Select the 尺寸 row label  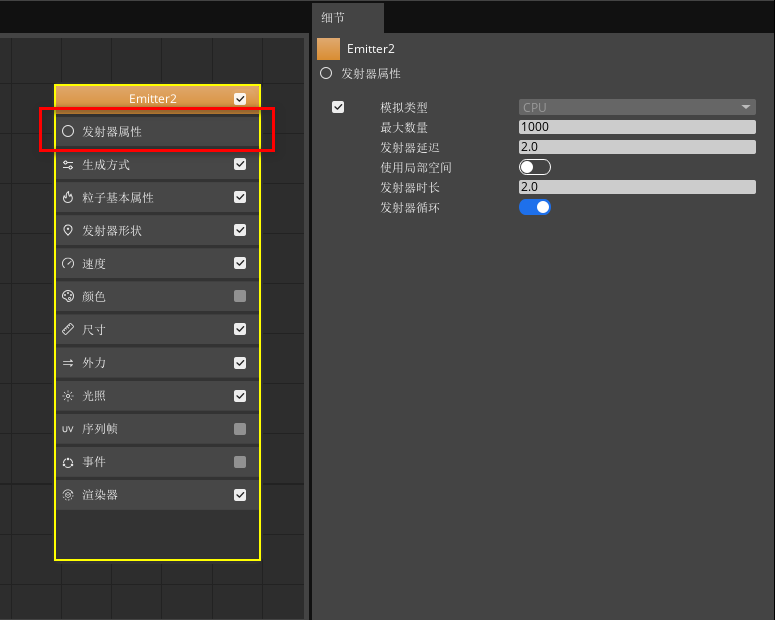[94, 329]
